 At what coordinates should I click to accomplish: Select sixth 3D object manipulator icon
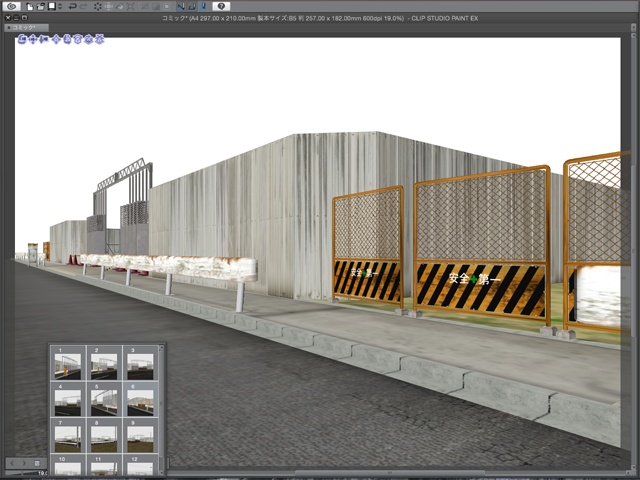point(78,39)
